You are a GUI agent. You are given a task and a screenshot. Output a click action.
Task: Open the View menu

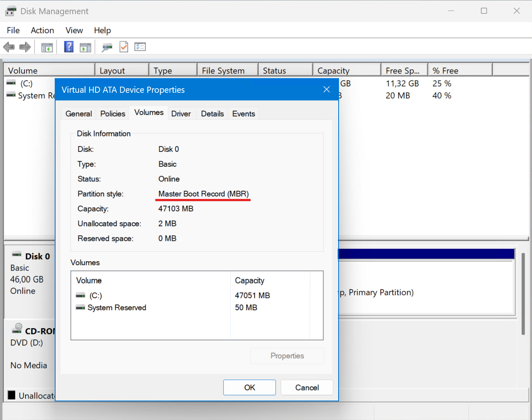pos(74,30)
